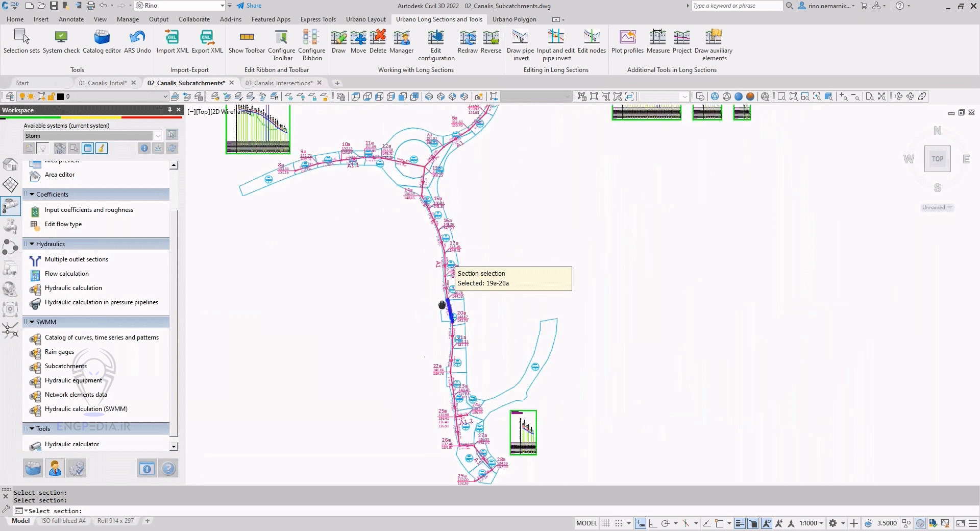The width and height of the screenshot is (980, 531).
Task: Click Hydraulic calculation (SWMM) item
Action: pyautogui.click(x=86, y=409)
